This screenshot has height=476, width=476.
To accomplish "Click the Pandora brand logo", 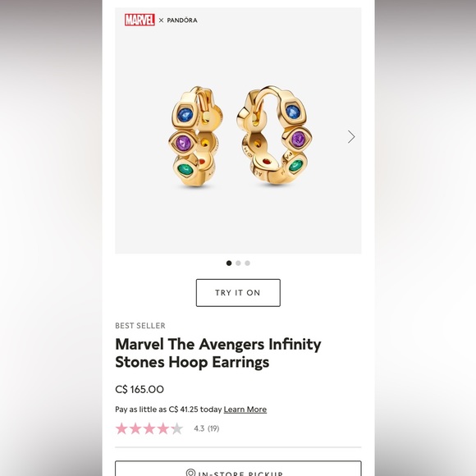I will click(x=182, y=21).
